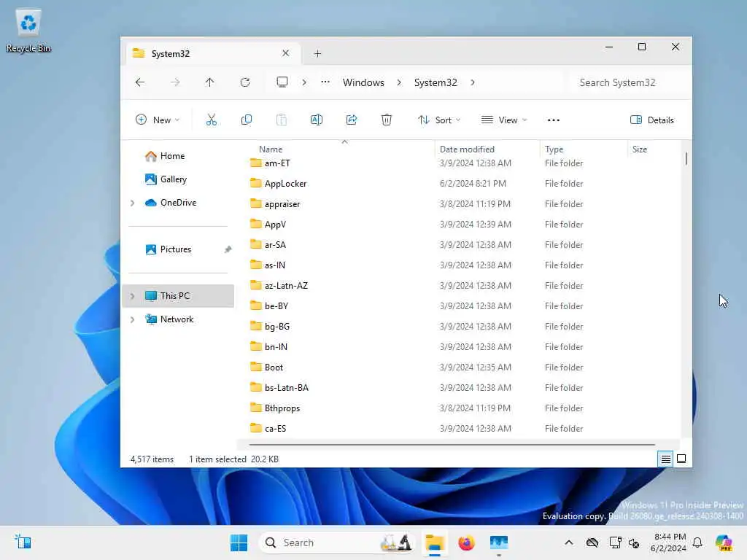Image resolution: width=747 pixels, height=560 pixels.
Task: Select the appraiser folder
Action: click(x=282, y=204)
